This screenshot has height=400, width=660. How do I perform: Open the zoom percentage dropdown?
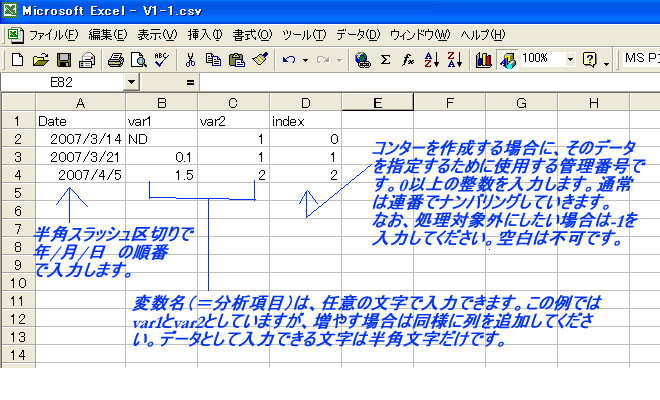pos(570,60)
